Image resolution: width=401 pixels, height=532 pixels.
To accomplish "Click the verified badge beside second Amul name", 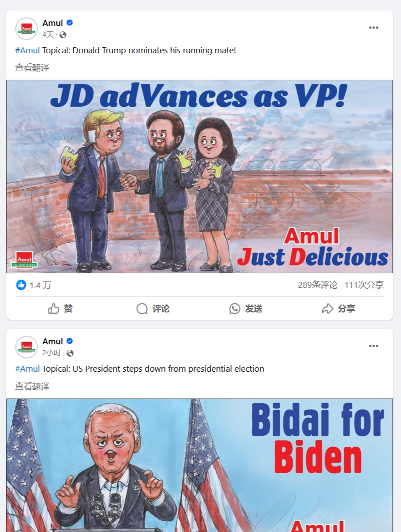I will (70, 341).
